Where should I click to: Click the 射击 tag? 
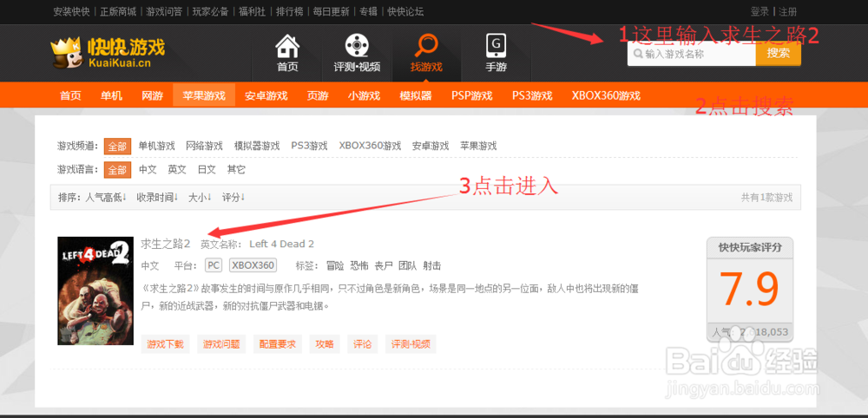tap(431, 265)
